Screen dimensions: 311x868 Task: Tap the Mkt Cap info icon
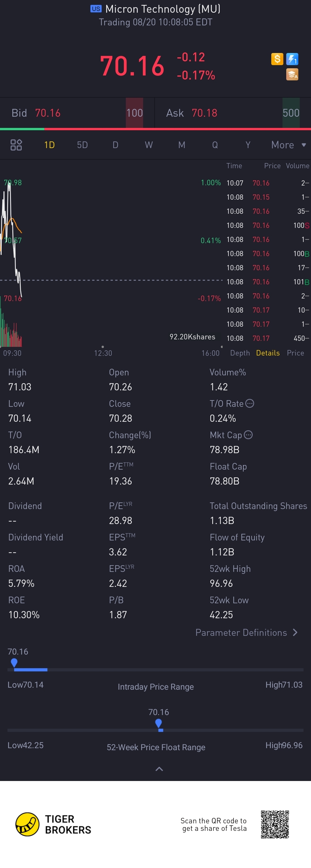pos(248,435)
